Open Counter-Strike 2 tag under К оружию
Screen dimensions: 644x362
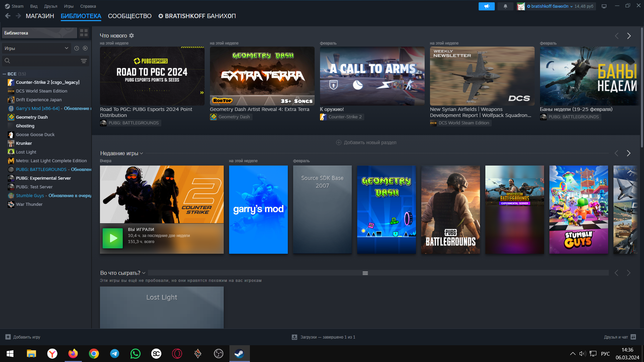click(x=342, y=117)
